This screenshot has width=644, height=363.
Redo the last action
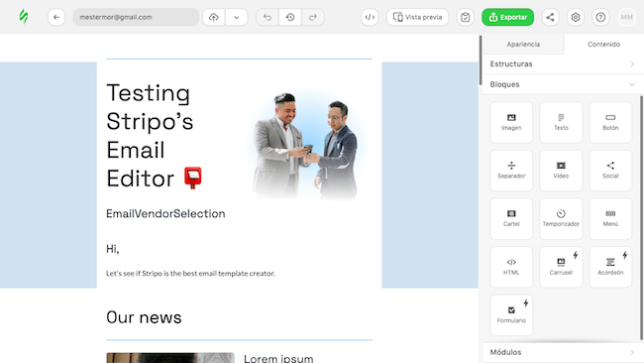313,17
